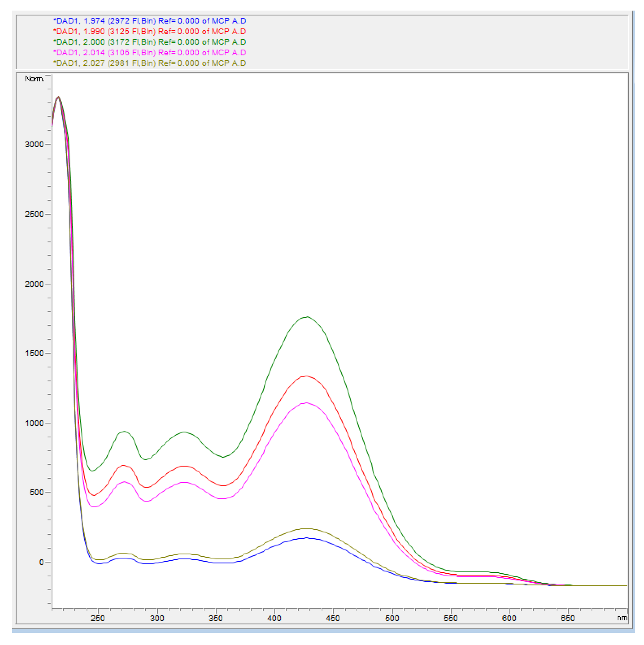
Task: Select the magenta DAD1 2.014 legend entry
Action: pos(149,52)
